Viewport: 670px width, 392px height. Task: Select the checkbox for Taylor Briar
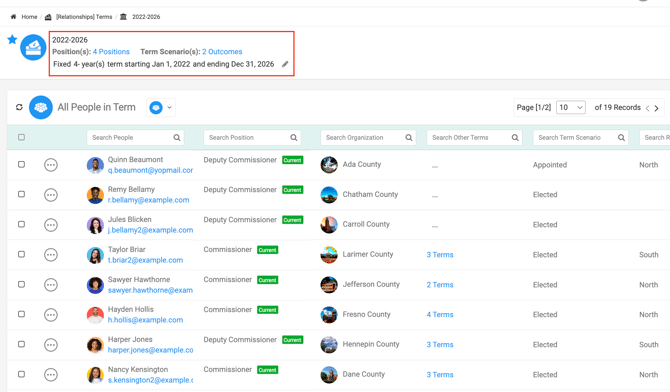point(21,254)
